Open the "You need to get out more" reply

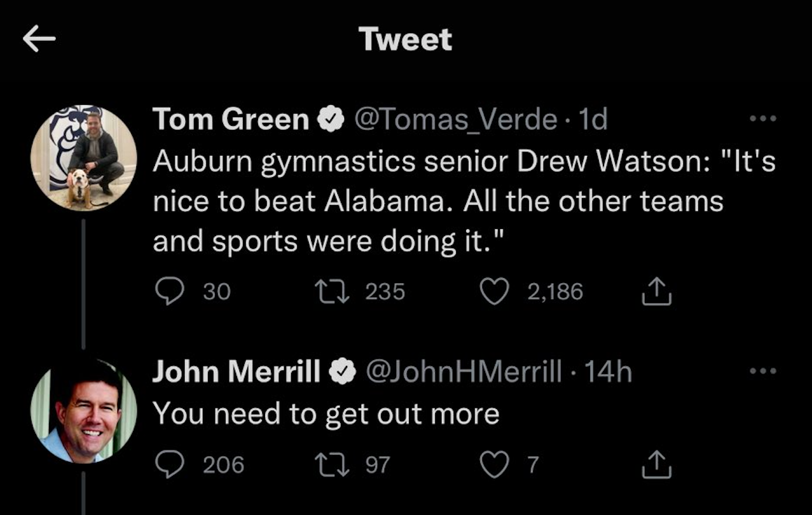click(326, 414)
